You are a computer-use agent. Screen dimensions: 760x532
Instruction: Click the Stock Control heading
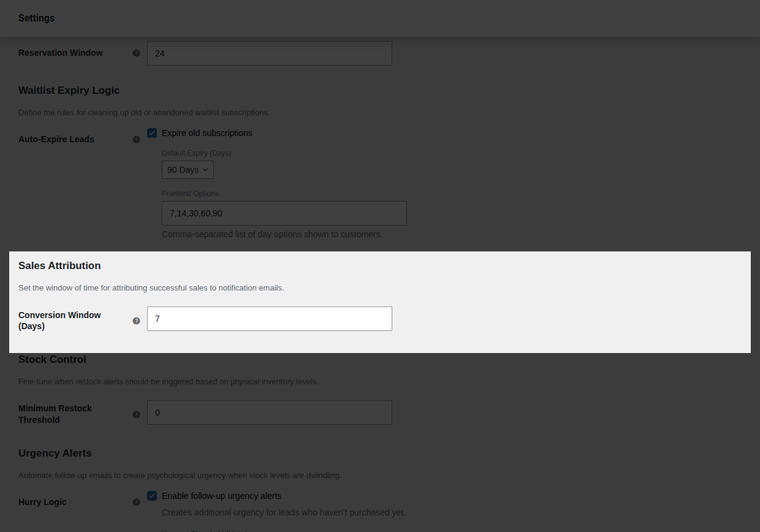click(x=52, y=359)
